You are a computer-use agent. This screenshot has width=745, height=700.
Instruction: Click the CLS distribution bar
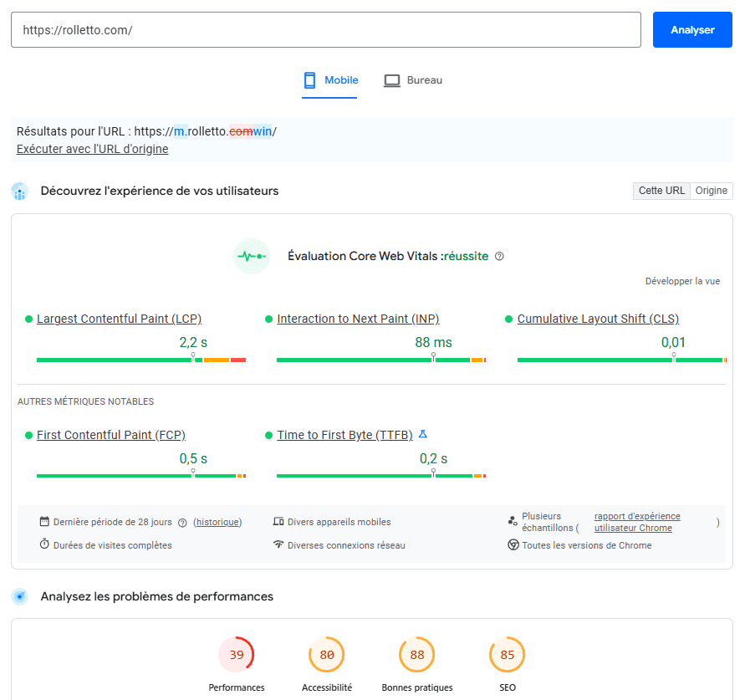click(622, 360)
